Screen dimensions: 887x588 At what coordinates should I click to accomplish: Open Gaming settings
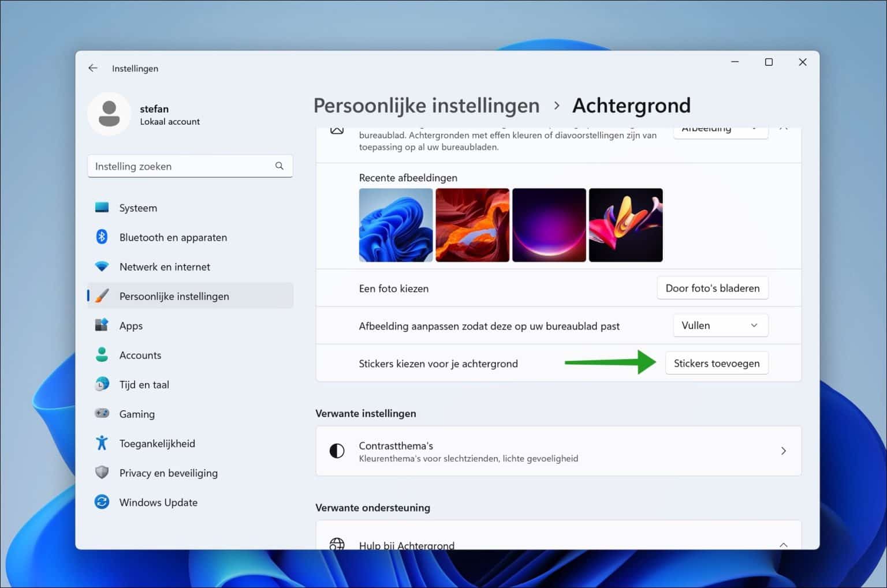coord(137,414)
